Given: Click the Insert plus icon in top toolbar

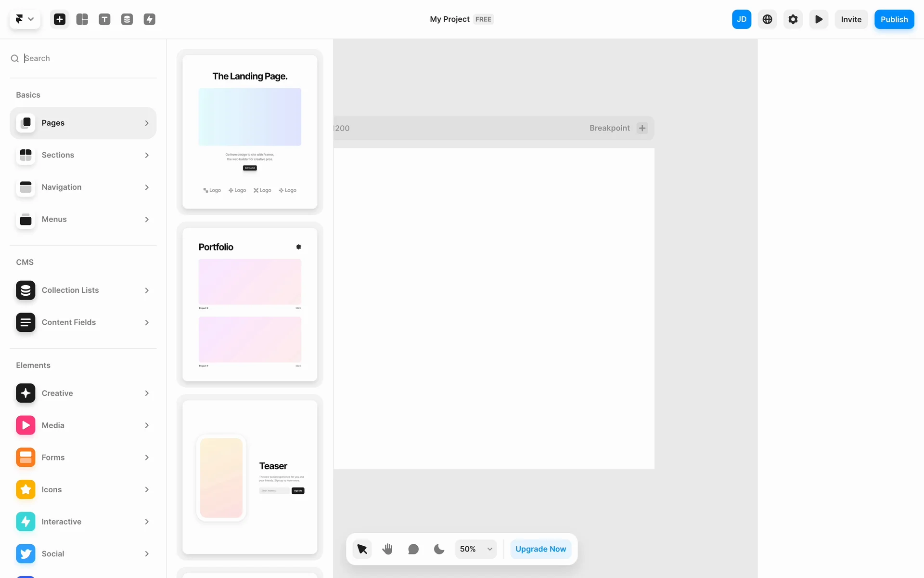Looking at the screenshot, I should pos(60,19).
